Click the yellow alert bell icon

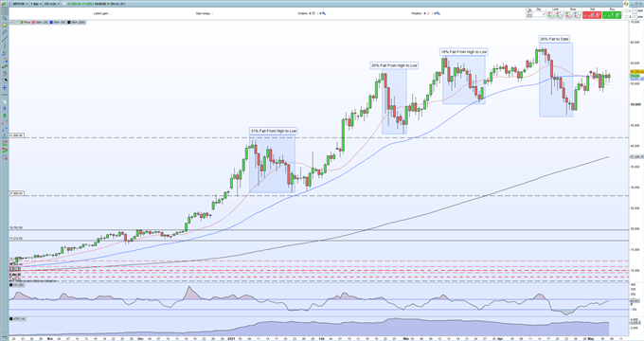click(x=5, y=26)
